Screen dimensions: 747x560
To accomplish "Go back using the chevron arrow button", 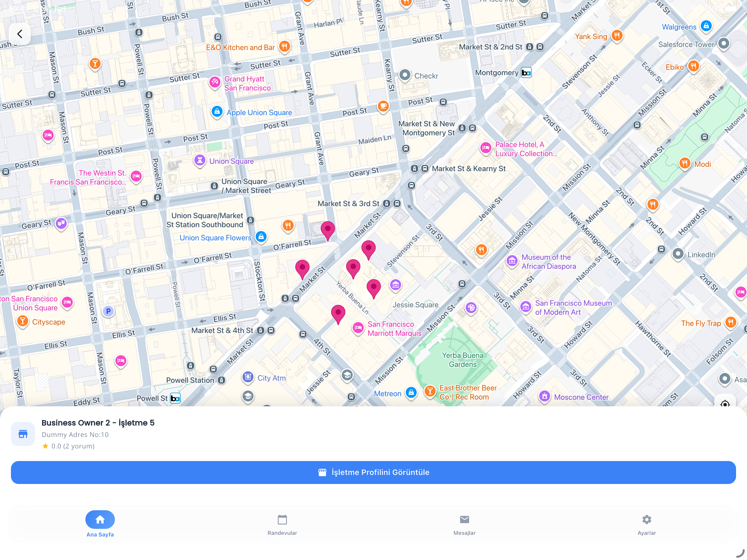I will (x=20, y=34).
